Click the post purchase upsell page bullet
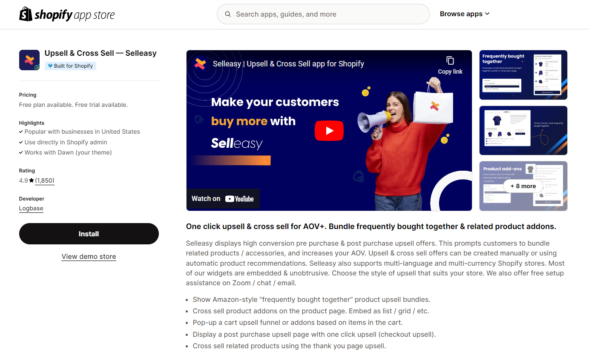The image size is (589, 364). tap(314, 334)
